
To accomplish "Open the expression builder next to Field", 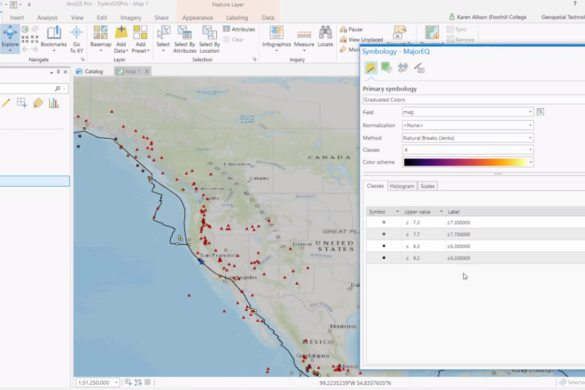I will [x=540, y=112].
